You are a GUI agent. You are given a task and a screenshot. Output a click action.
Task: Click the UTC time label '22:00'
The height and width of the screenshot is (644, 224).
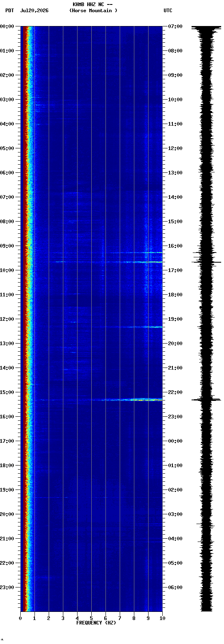coord(175,392)
